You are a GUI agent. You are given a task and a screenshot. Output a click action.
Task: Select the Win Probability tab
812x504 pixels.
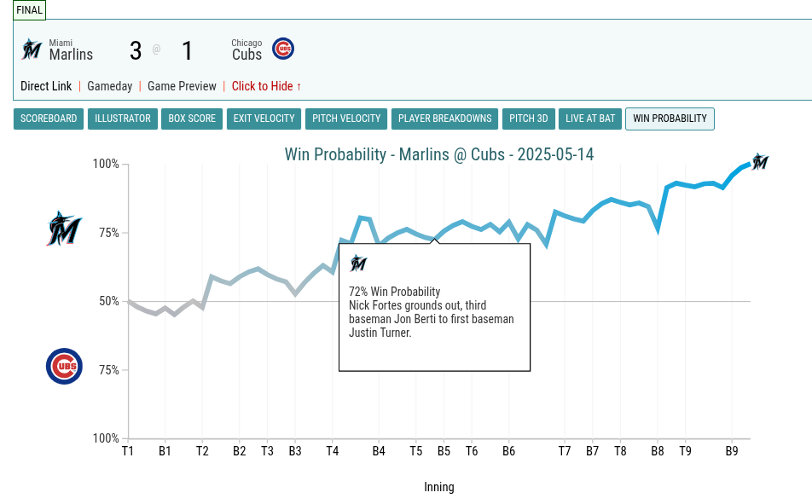tap(670, 119)
